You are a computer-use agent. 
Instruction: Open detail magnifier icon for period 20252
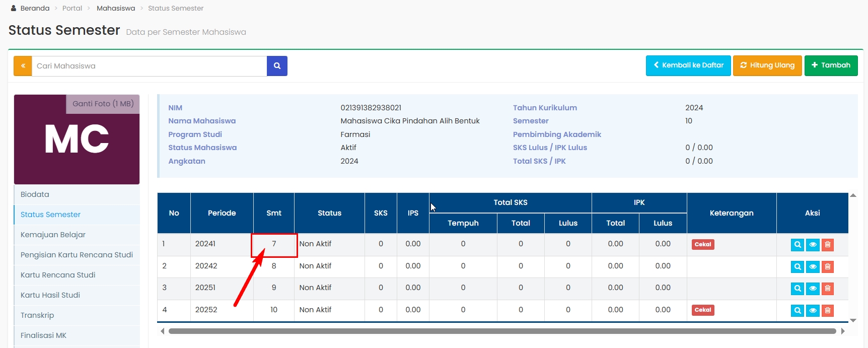tap(797, 310)
